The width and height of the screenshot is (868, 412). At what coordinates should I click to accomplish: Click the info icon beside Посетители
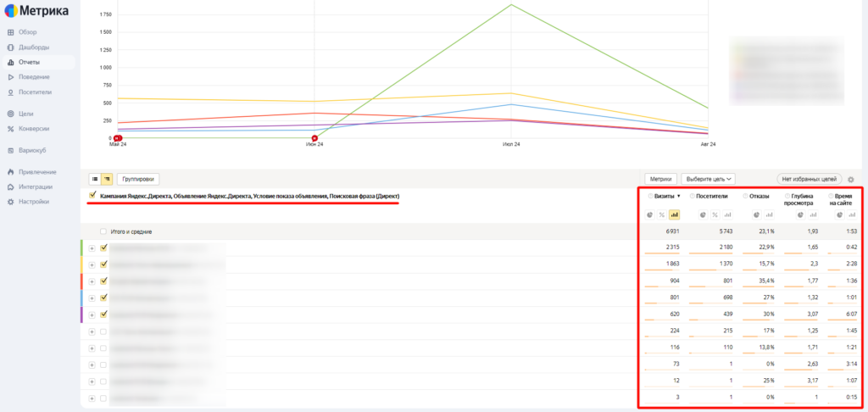pyautogui.click(x=692, y=196)
